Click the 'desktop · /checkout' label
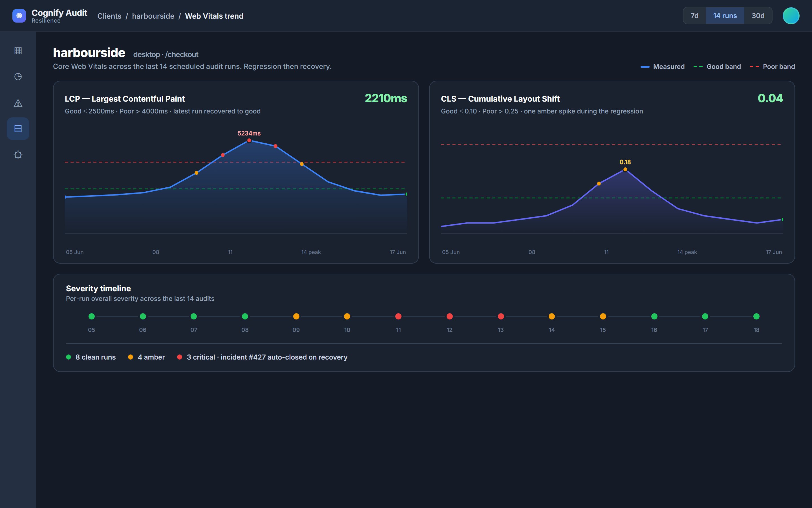 [x=166, y=54]
